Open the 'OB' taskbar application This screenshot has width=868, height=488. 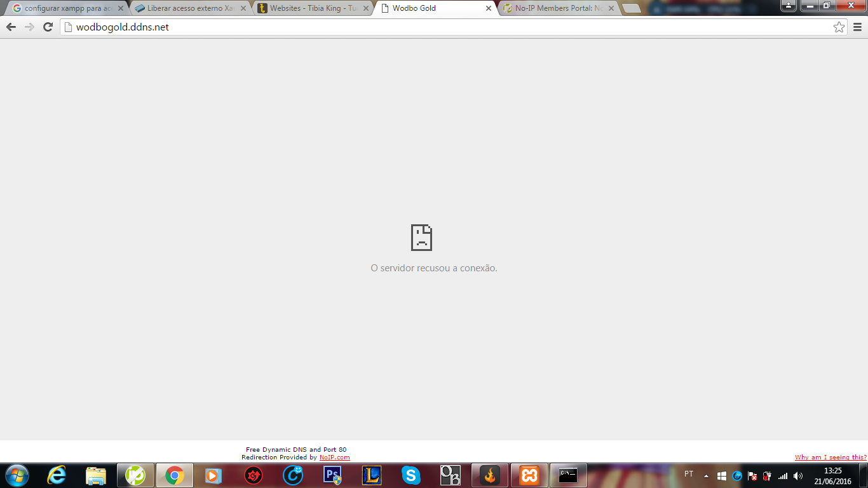coord(451,475)
